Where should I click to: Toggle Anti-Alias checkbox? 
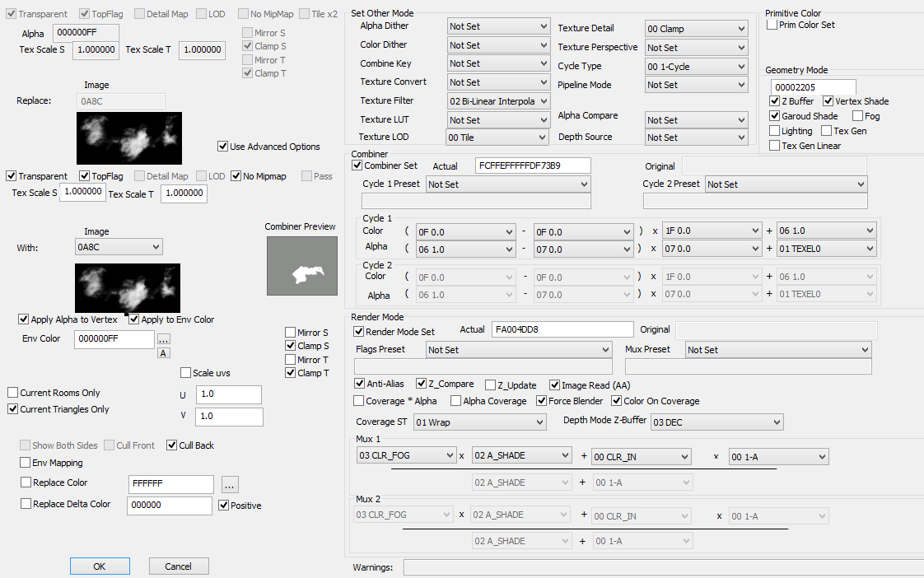[359, 383]
